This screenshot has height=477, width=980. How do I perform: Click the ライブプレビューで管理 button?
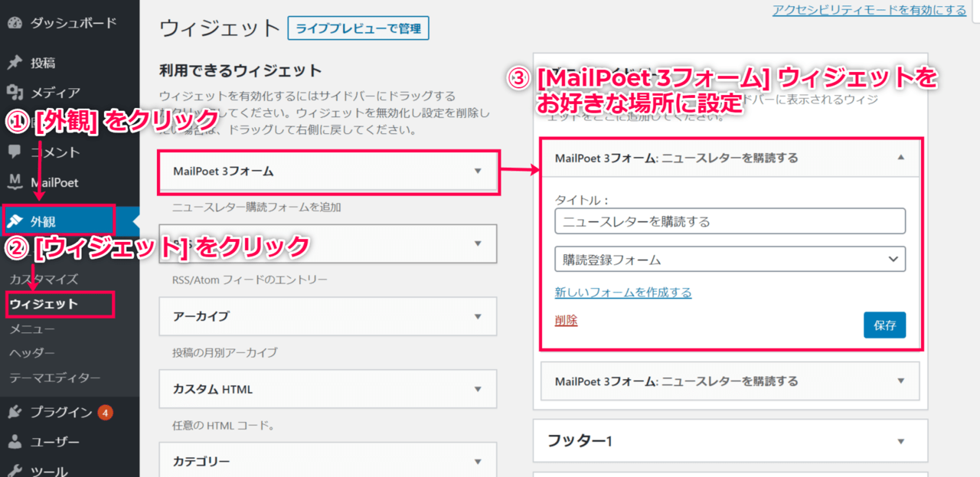click(358, 28)
